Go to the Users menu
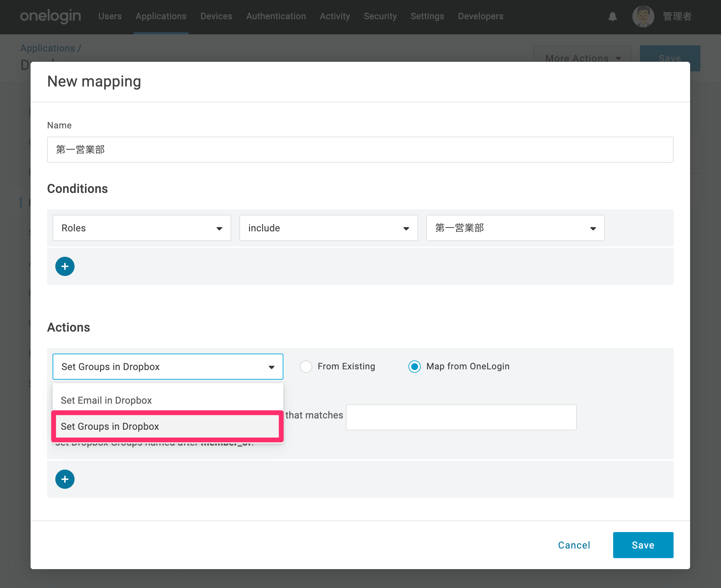The width and height of the screenshot is (721, 588). [110, 16]
